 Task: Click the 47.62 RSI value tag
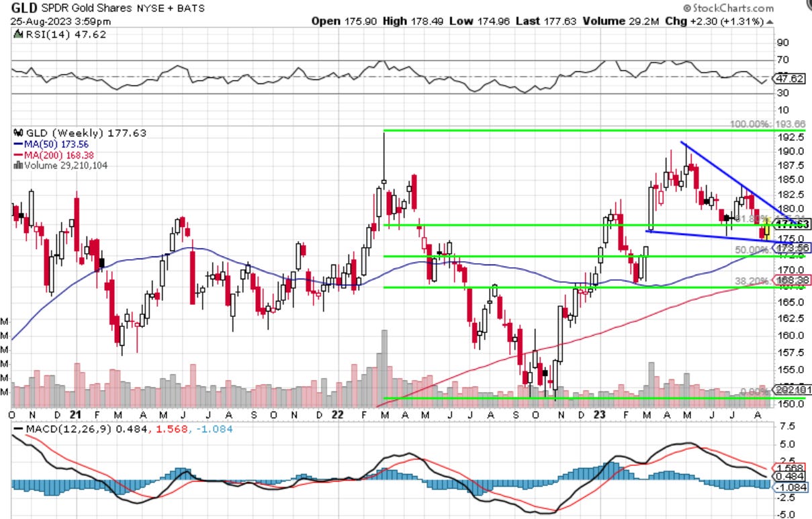pyautogui.click(x=788, y=77)
